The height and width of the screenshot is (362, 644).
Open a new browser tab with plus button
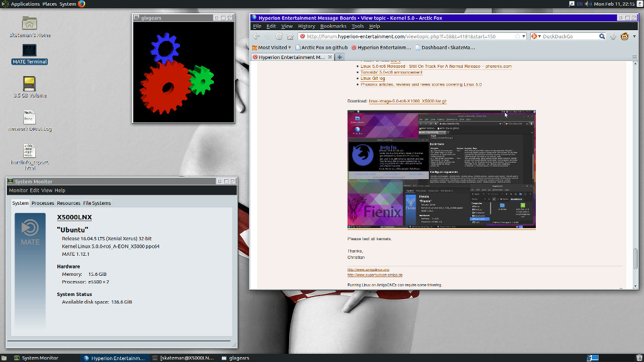pos(340,57)
